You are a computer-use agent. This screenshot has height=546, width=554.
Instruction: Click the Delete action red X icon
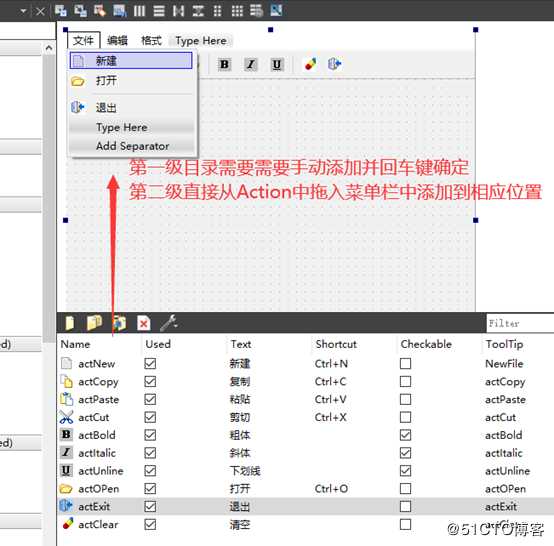(144, 323)
